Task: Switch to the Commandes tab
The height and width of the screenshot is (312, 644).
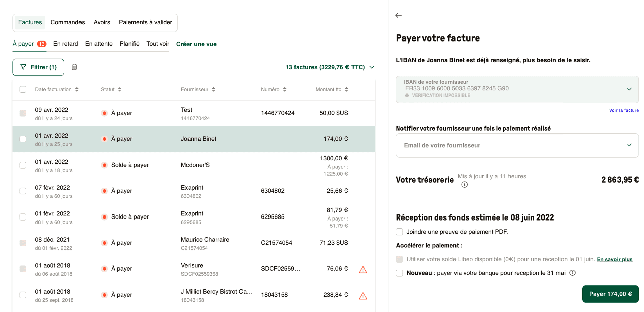Action: click(x=67, y=22)
